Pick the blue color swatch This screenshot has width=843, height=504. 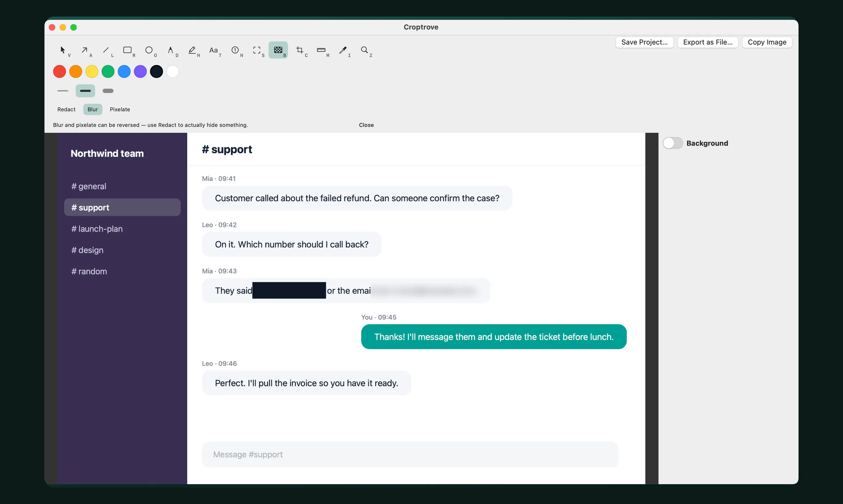pyautogui.click(x=124, y=72)
